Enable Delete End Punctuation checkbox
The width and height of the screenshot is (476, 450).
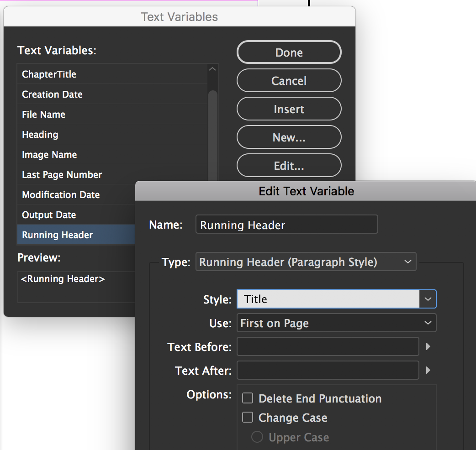[248, 398]
